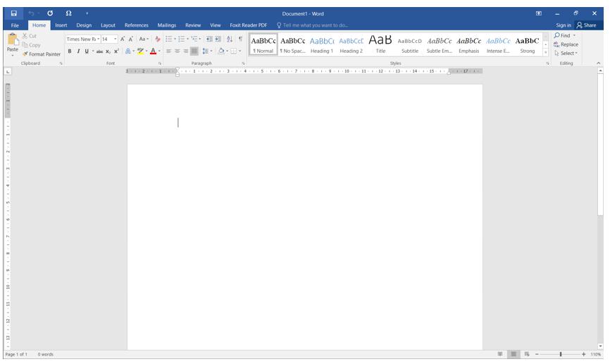Toggle Bold formatting

[x=70, y=51]
